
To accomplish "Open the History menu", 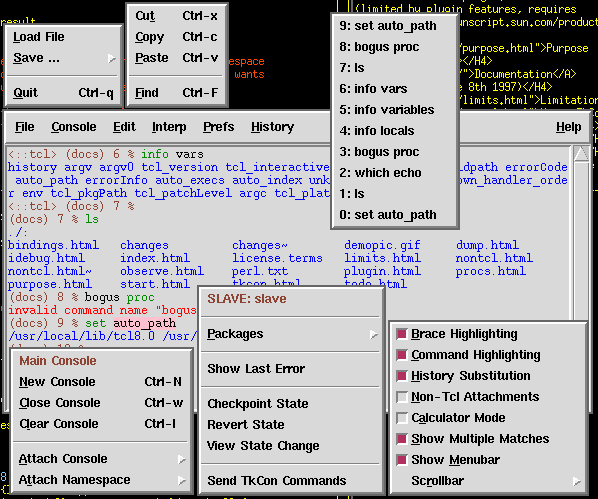I will (272, 127).
